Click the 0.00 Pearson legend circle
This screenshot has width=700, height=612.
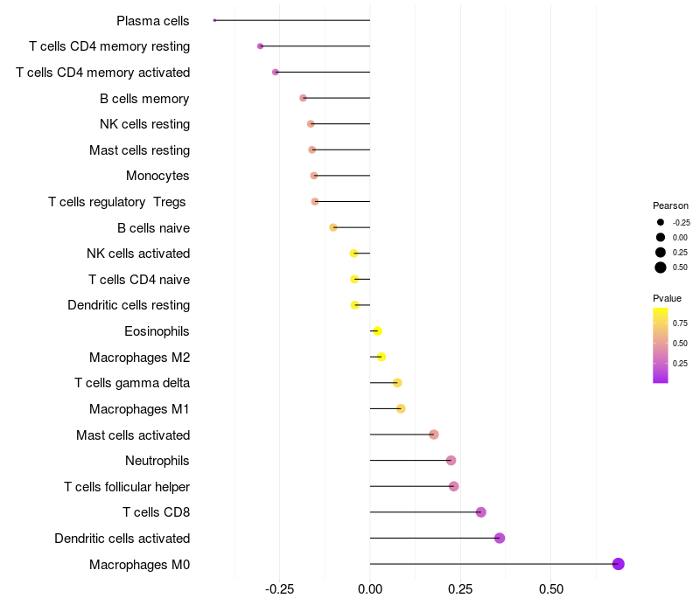tap(661, 237)
